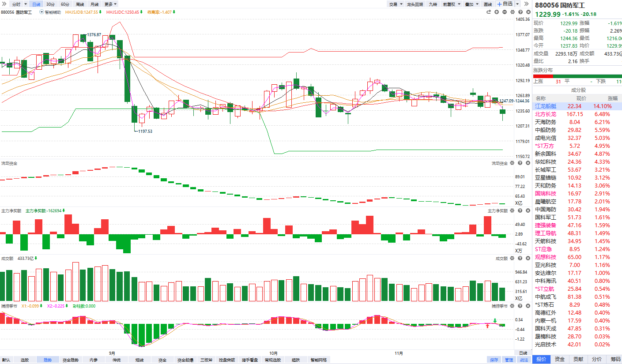Click the 管理 button
Screen dimensions: 622x364
509,360
